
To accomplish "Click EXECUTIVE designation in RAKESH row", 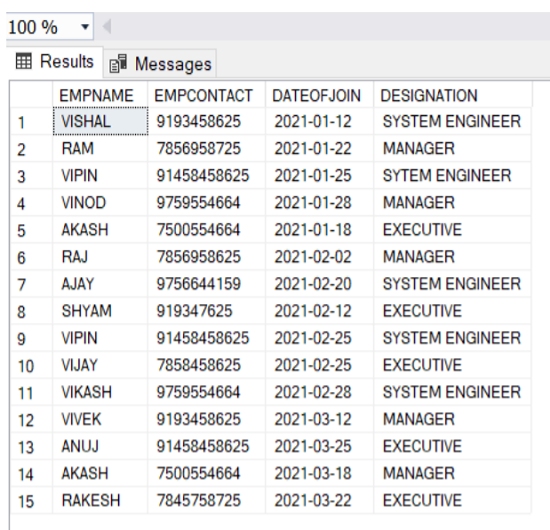I will tap(452, 500).
